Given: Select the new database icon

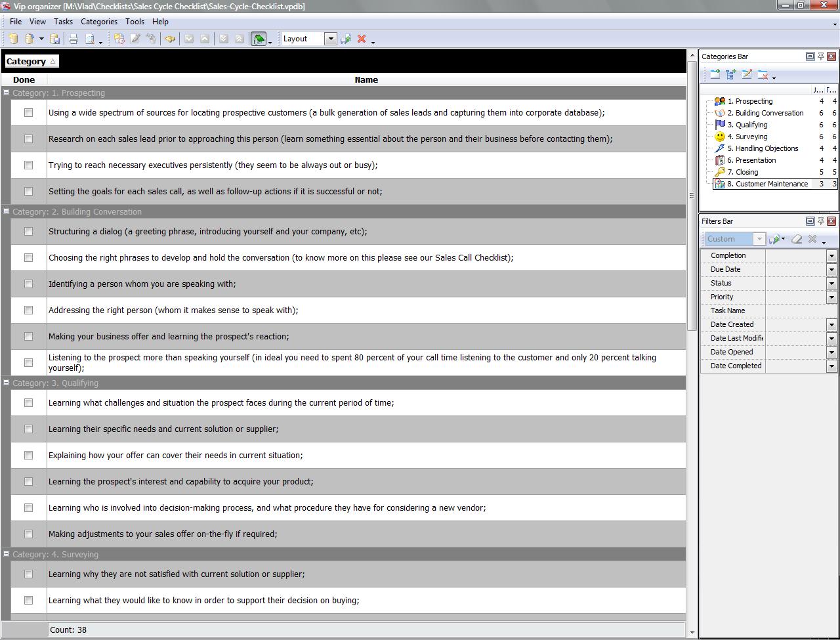Looking at the screenshot, I should [x=12, y=39].
